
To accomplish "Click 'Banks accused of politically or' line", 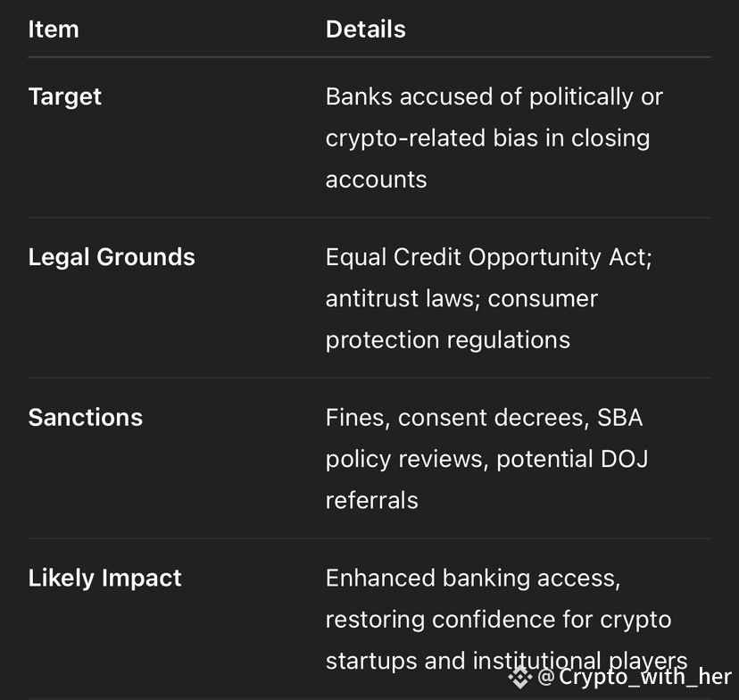I will pos(494,97).
